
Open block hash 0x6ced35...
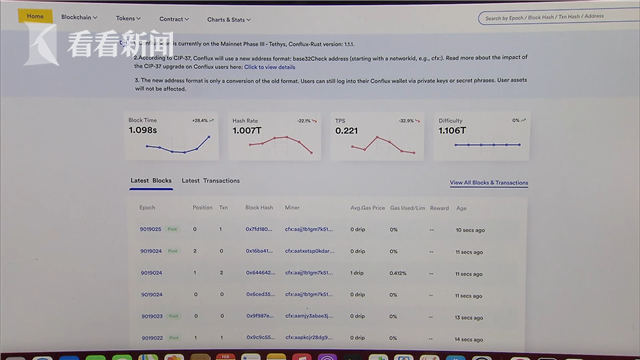click(260, 294)
